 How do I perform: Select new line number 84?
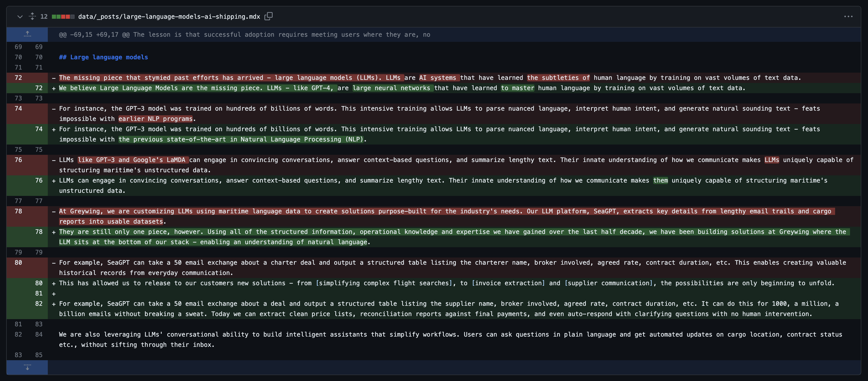click(39, 335)
